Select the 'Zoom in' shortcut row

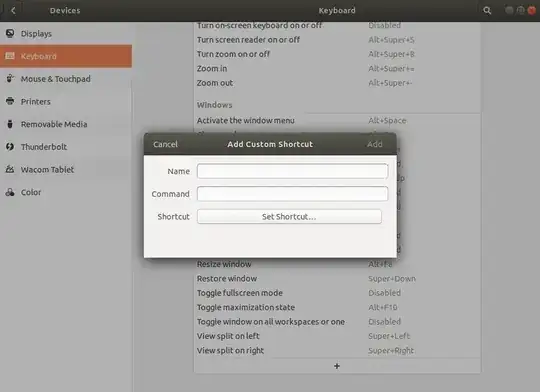click(337, 69)
